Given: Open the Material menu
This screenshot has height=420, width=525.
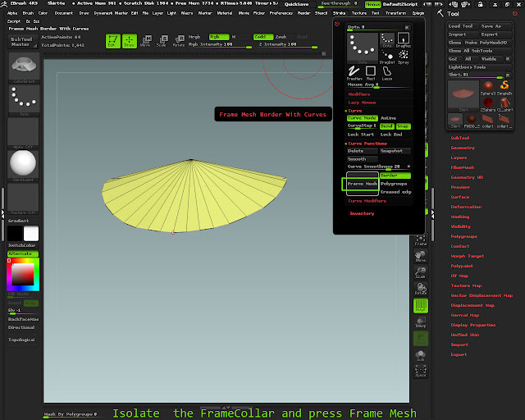Looking at the screenshot, I should 225,13.
